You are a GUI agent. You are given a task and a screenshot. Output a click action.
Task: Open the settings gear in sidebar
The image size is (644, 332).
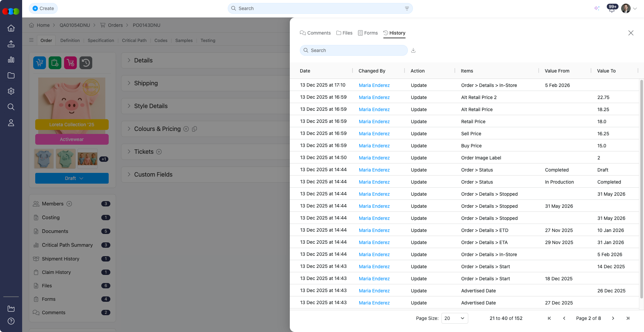[11, 91]
